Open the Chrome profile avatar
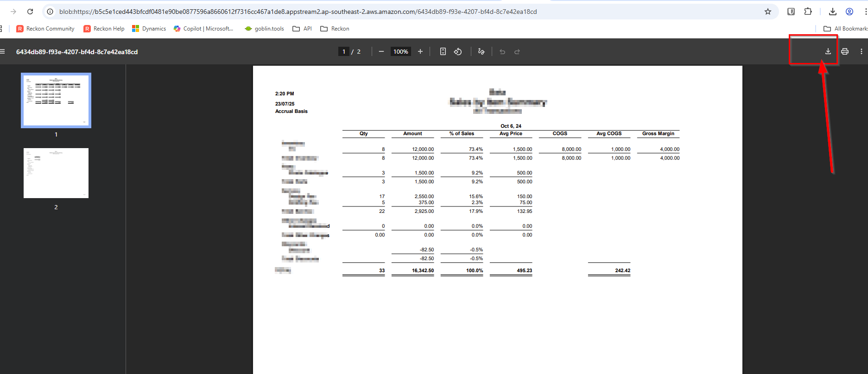The height and width of the screenshot is (374, 868). click(x=849, y=12)
